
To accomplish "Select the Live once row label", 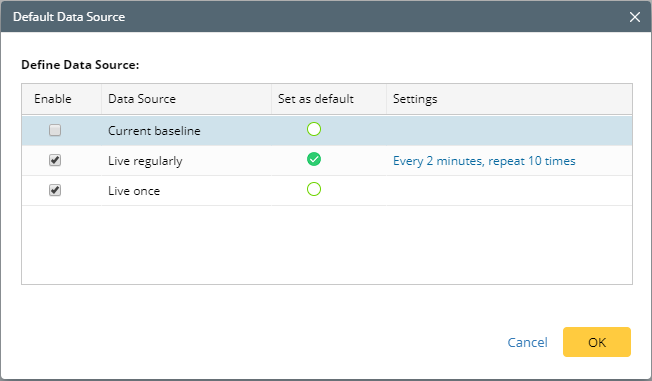I will (x=134, y=191).
